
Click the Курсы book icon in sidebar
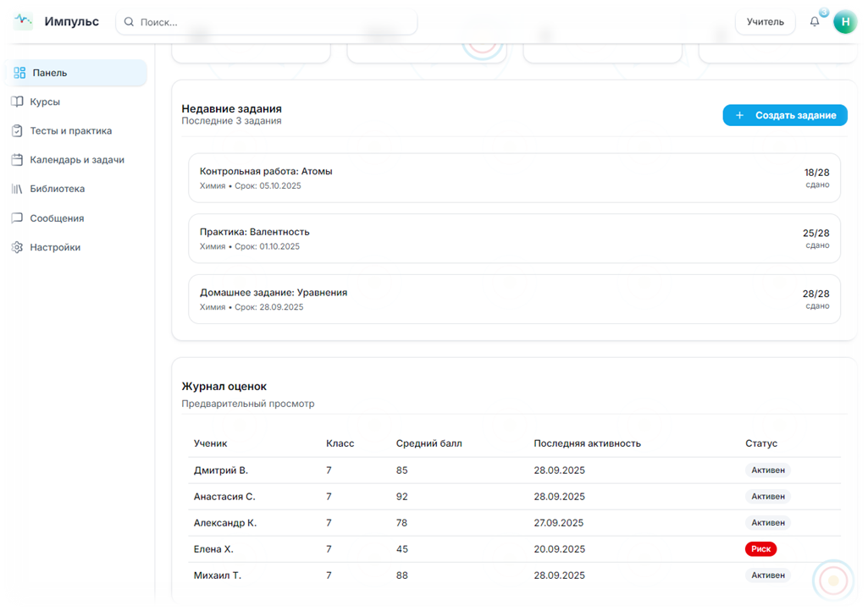point(17,102)
